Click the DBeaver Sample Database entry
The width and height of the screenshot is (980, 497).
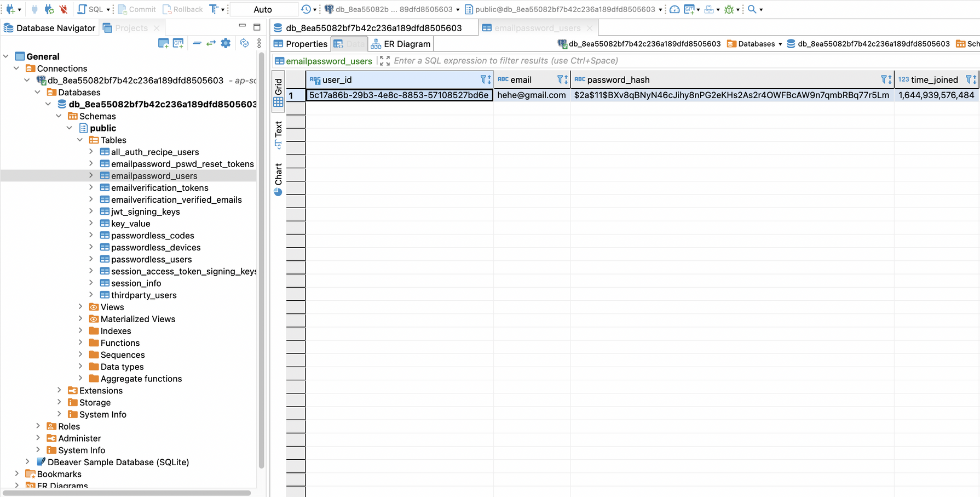point(118,462)
